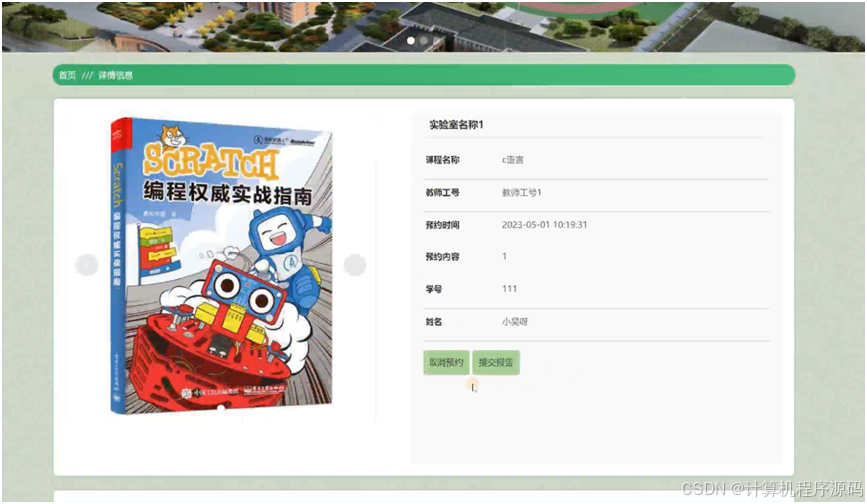Click the 教师工号1 value

tap(522, 193)
